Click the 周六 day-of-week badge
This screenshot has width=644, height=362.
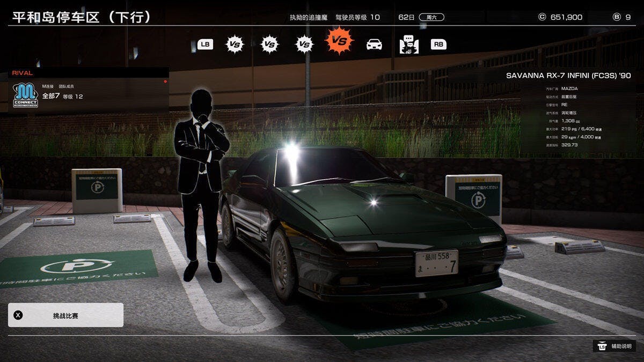[x=431, y=17]
